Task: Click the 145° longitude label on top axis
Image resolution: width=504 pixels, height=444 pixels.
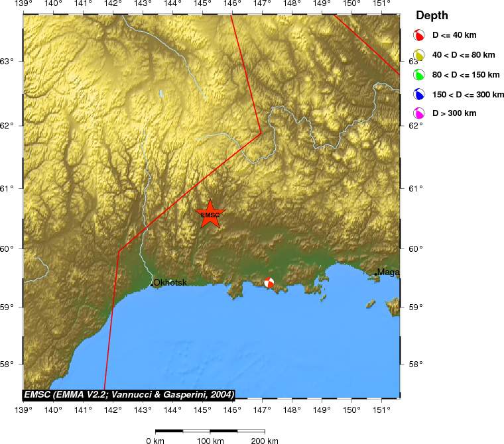Action: click(202, 5)
